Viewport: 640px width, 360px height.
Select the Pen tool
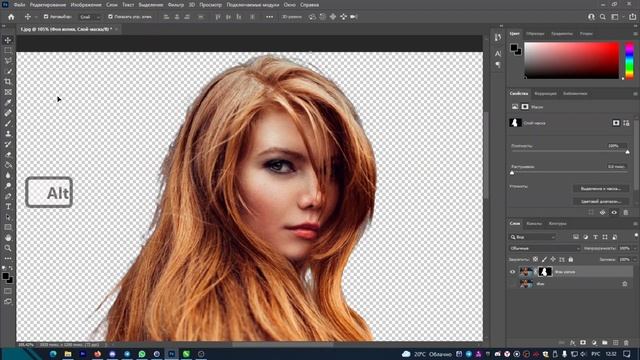pyautogui.click(x=8, y=196)
